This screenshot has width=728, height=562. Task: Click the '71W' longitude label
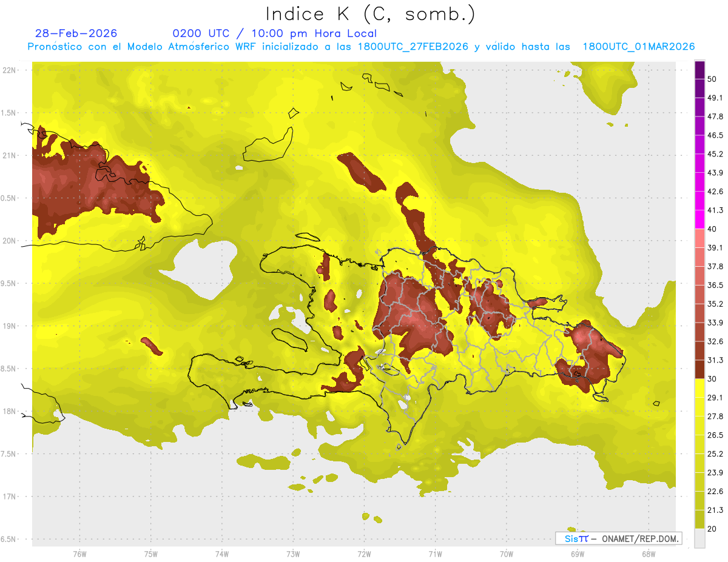[x=435, y=555]
